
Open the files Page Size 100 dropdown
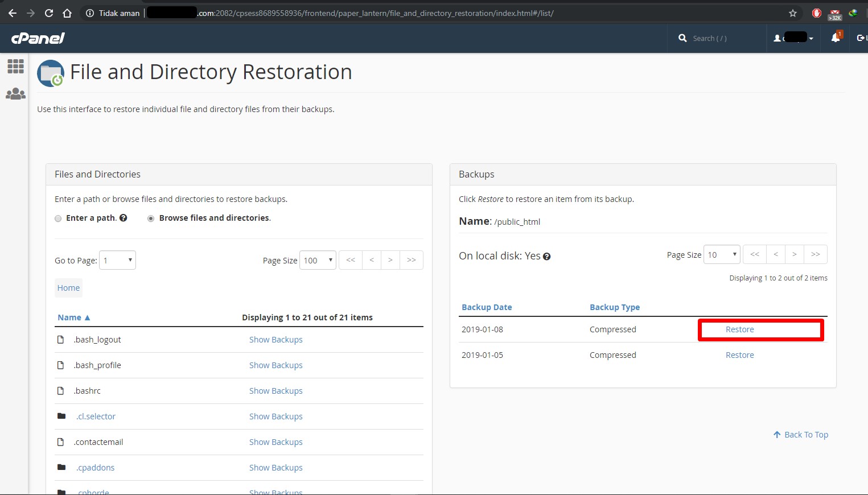click(318, 260)
